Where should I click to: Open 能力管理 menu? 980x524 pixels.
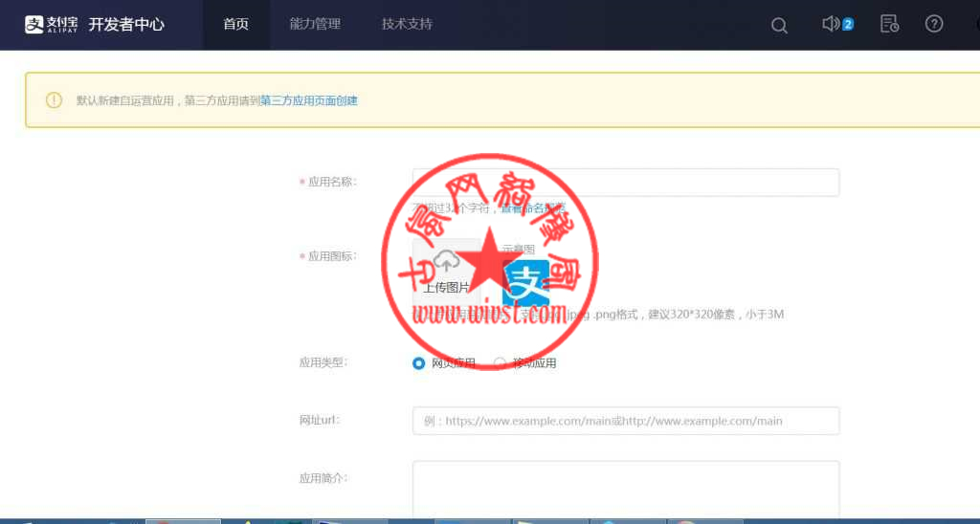(x=315, y=24)
